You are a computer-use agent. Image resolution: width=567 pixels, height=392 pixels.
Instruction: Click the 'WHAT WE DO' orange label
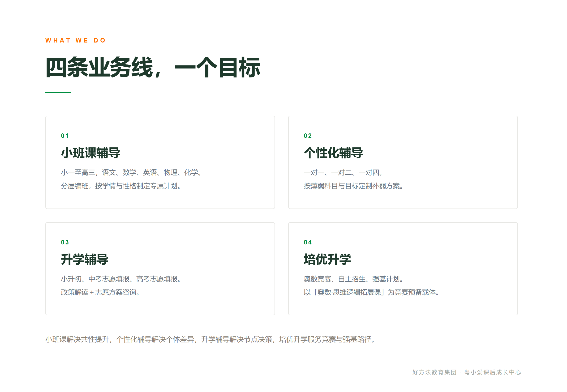[75, 40]
